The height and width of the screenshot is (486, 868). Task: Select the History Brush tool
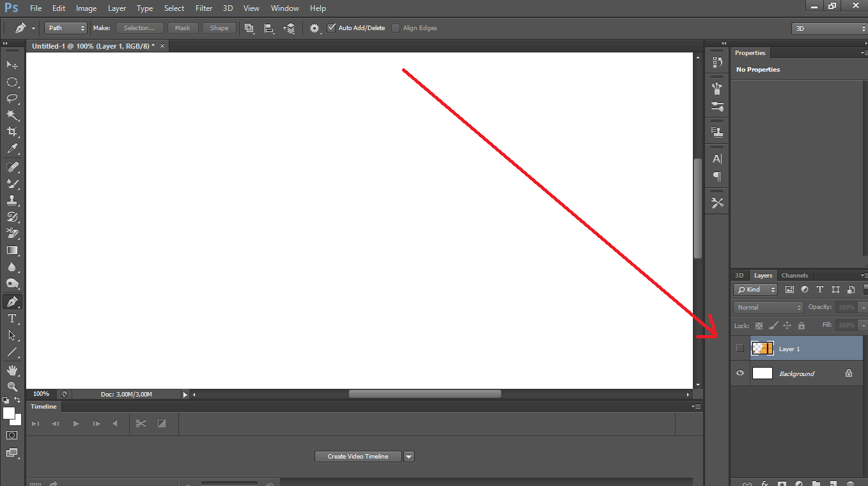[12, 217]
